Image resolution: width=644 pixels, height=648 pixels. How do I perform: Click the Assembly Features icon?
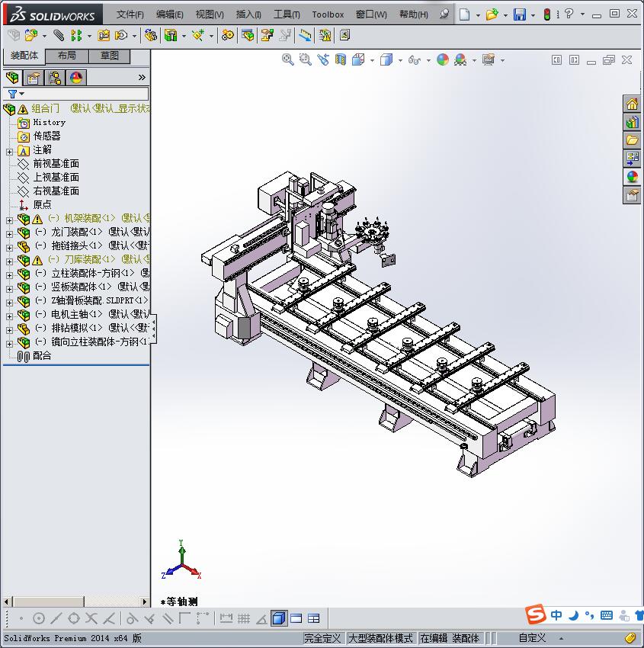(171, 36)
